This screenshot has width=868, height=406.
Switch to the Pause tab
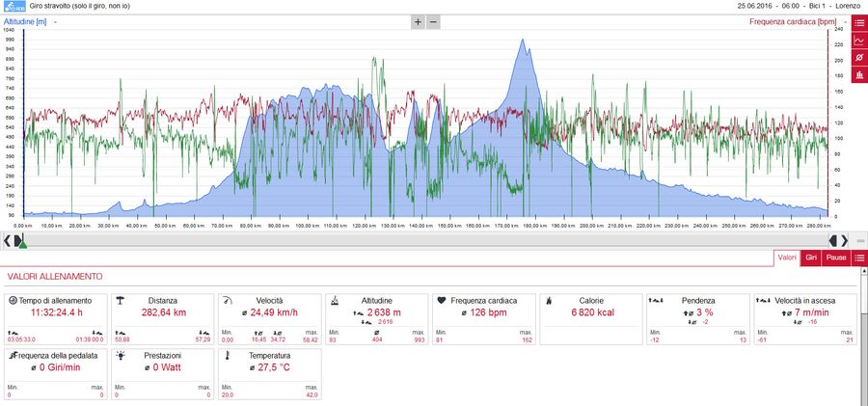[836, 257]
